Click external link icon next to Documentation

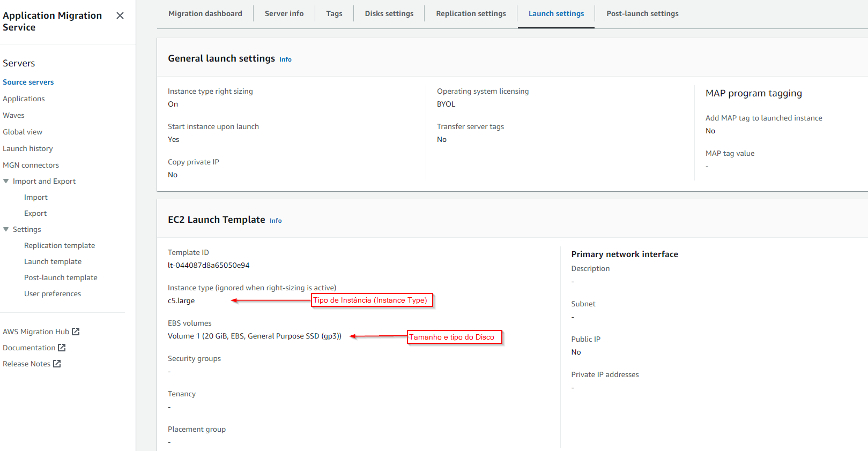pyautogui.click(x=62, y=348)
